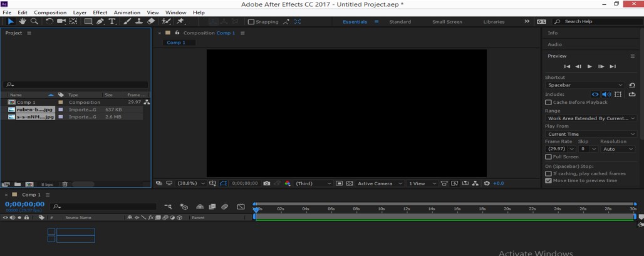The height and width of the screenshot is (256, 644).
Task: Click the Draft 3D icon in timeline
Action: click(184, 207)
